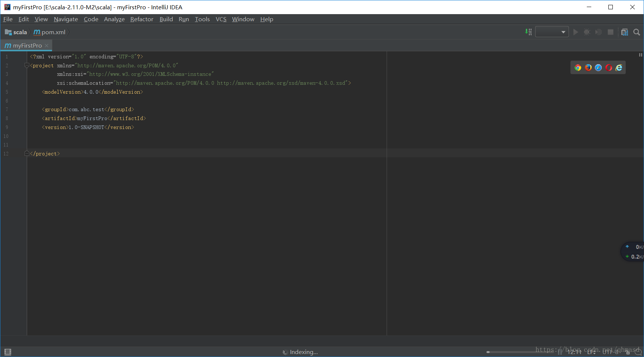644x357 pixels.
Task: Open pom.xml in Opera browser
Action: [x=609, y=68]
